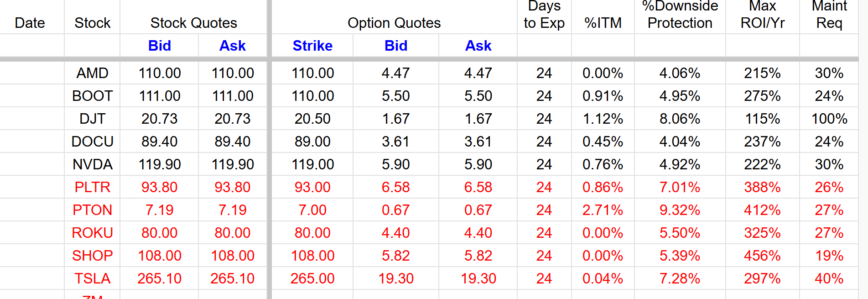Select the BOOT ticker cell
Screen dimensions: 868x299
point(92,96)
